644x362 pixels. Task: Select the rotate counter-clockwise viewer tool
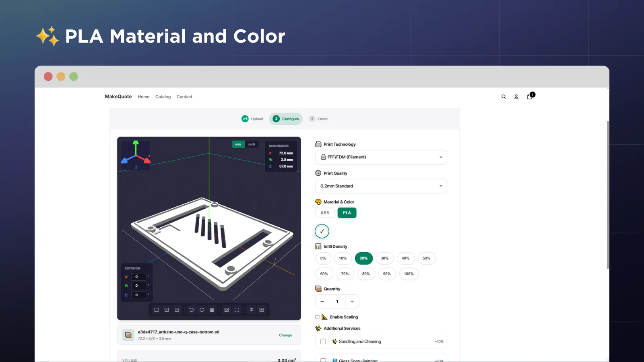(192, 310)
